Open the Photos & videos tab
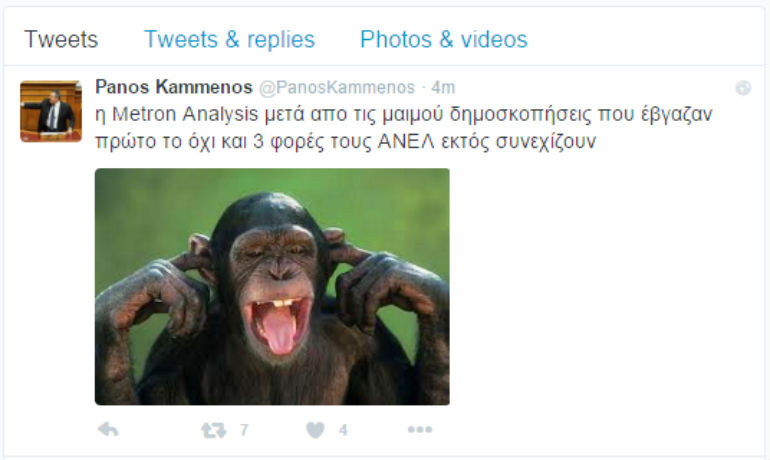Viewport: 770px width, 460px height. click(x=444, y=39)
